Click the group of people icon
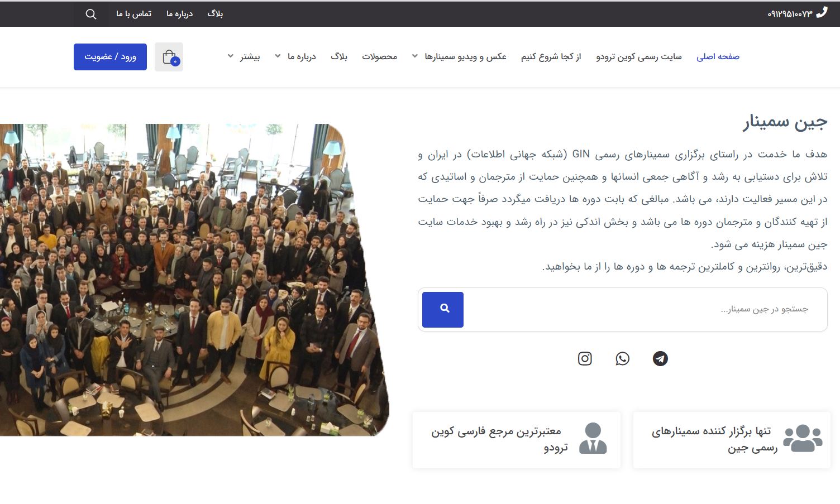 click(x=802, y=439)
